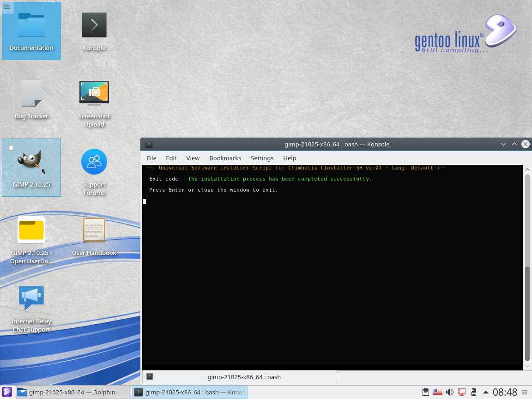Open the removable devices tray icon
Image resolution: width=532 pixels, height=399 pixels.
tap(474, 392)
